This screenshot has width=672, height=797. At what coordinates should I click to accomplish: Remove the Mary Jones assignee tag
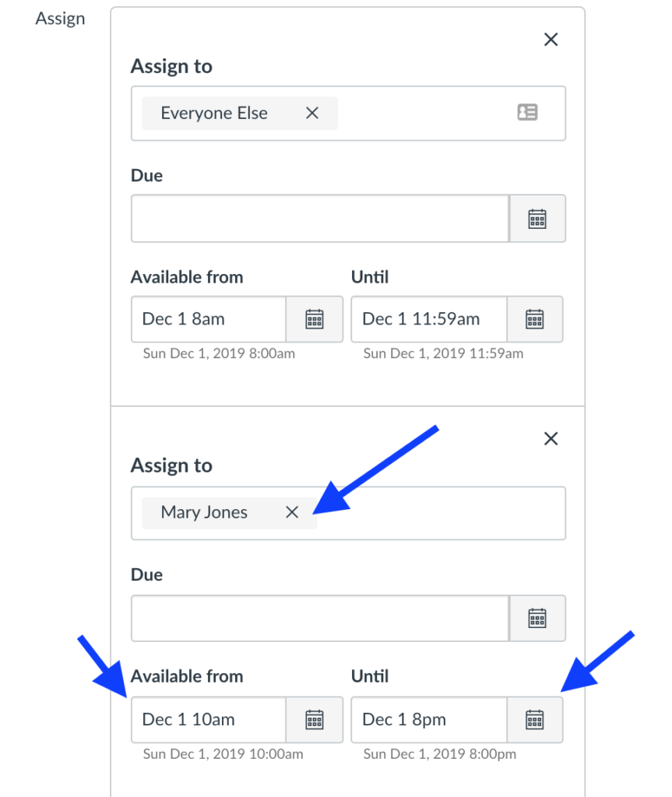[292, 512]
